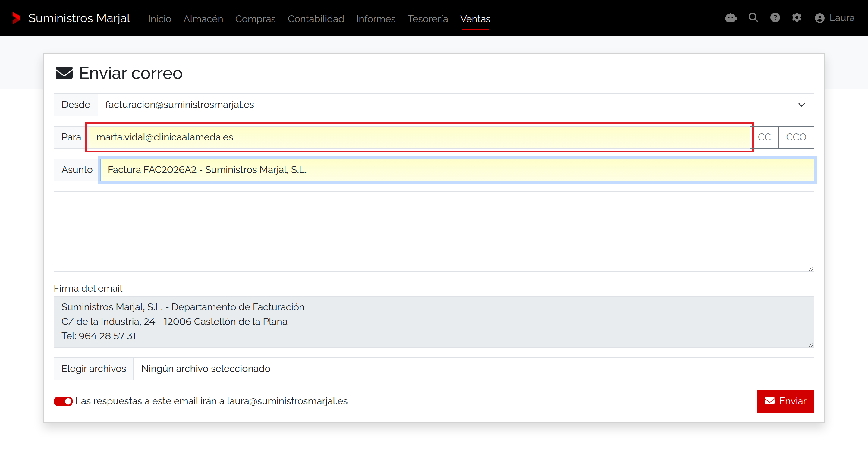Click the CC button
This screenshot has height=452, width=868.
tap(764, 137)
